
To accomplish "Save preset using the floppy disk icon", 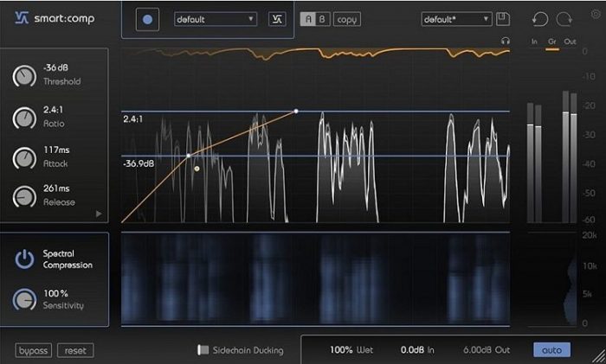I will [504, 19].
